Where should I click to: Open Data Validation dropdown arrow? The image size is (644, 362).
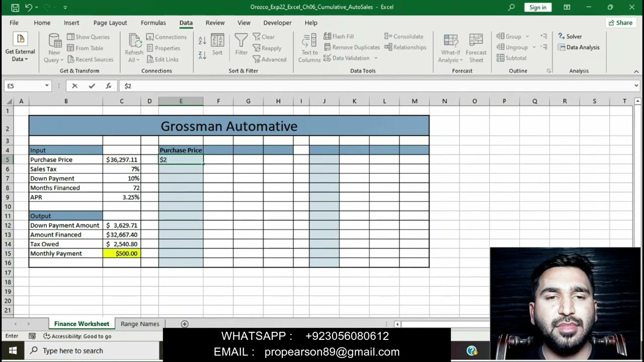[x=376, y=58]
